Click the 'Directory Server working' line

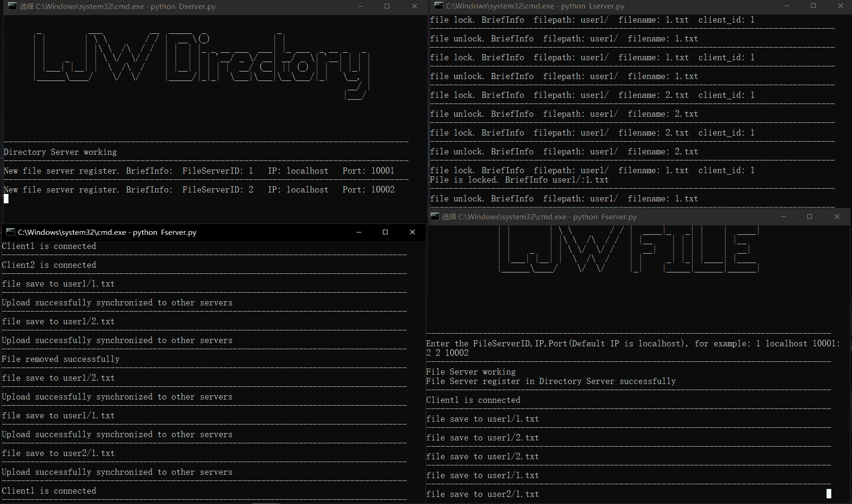click(60, 152)
